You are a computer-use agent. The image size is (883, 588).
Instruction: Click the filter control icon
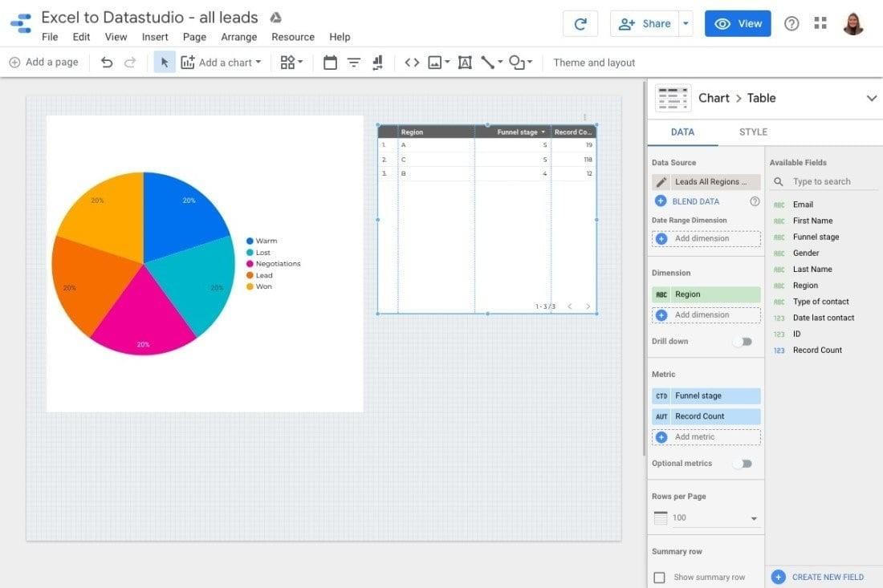[x=354, y=62]
